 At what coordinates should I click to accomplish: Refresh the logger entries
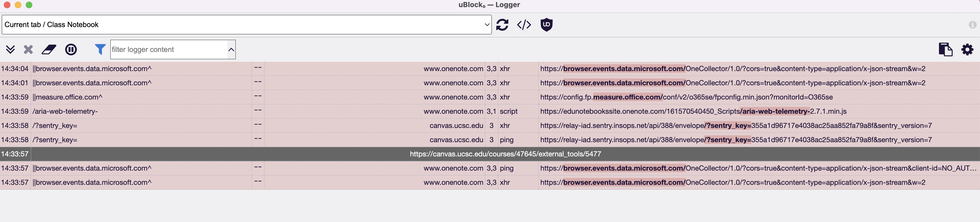[503, 25]
